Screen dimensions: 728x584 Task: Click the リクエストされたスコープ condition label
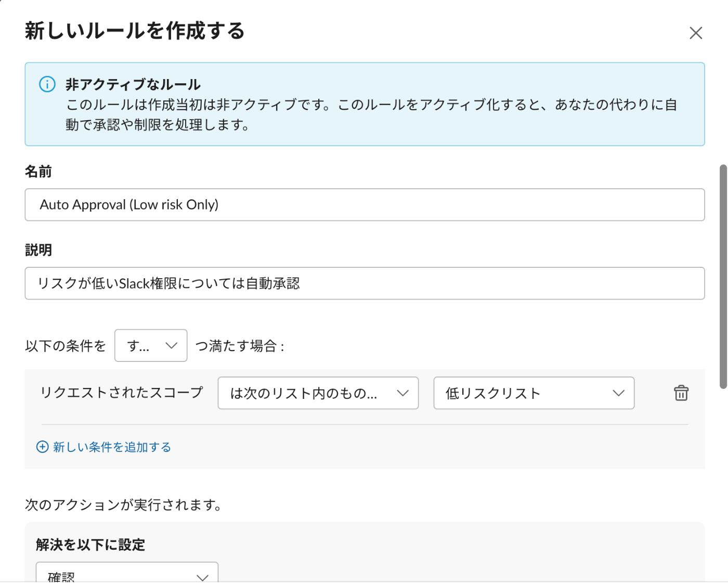click(x=122, y=393)
